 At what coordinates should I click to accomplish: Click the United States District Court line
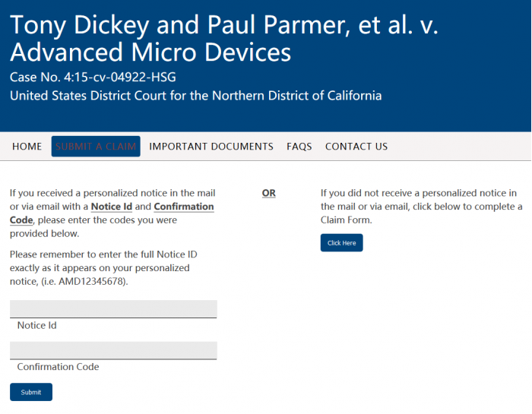coord(195,96)
